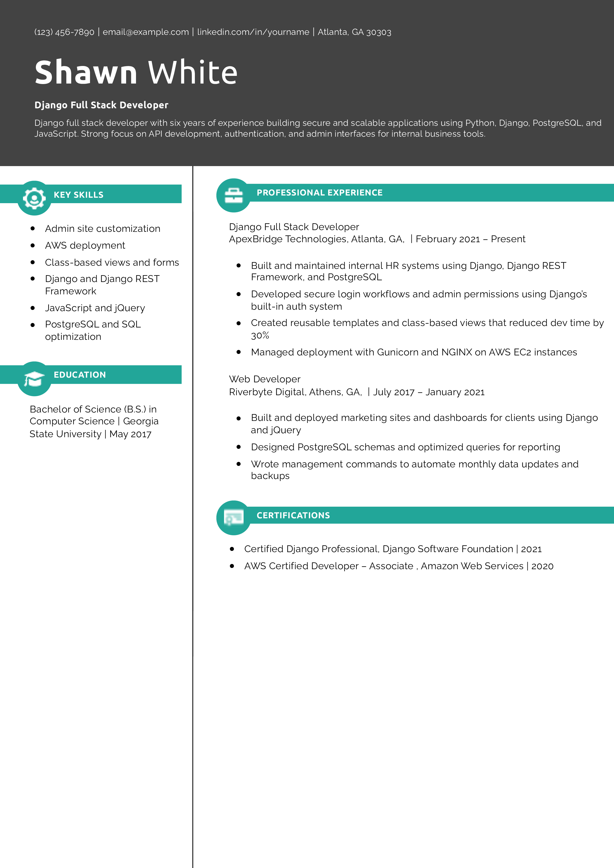Select the CERTIFICATIONS header label
This screenshot has width=614, height=868.
point(293,515)
